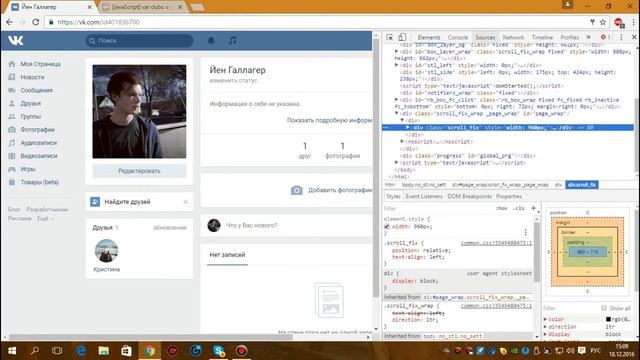Open the DOM Breakpoints pane tab
Viewport: 640px width, 360px height.
[469, 196]
